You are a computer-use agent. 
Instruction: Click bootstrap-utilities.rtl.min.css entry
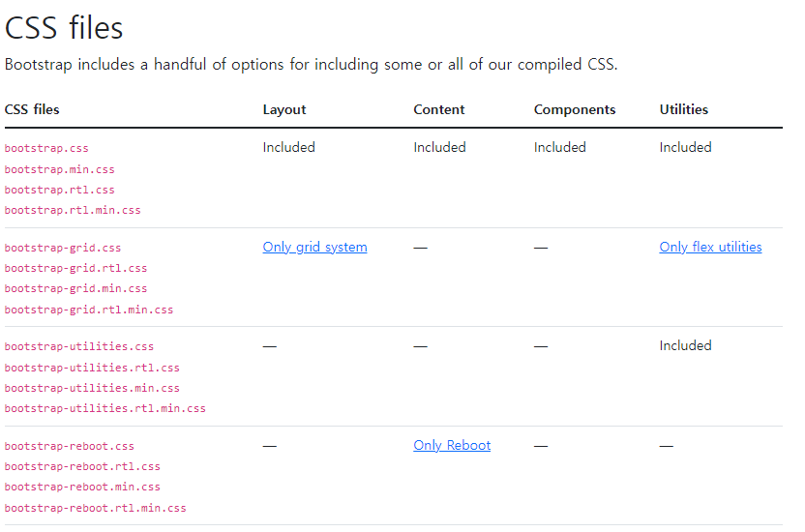coord(105,409)
